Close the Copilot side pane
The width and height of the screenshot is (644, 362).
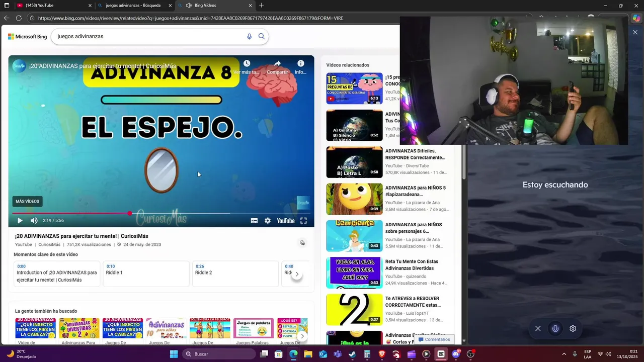click(635, 32)
